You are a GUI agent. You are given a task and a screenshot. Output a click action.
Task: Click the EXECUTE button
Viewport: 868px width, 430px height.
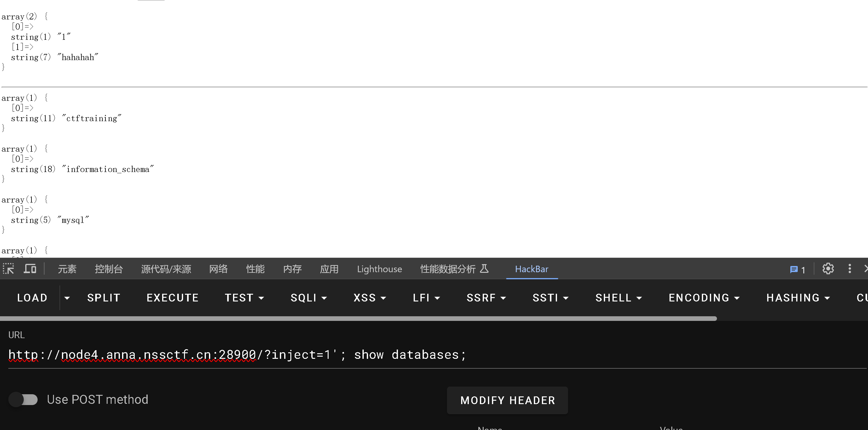click(x=173, y=298)
